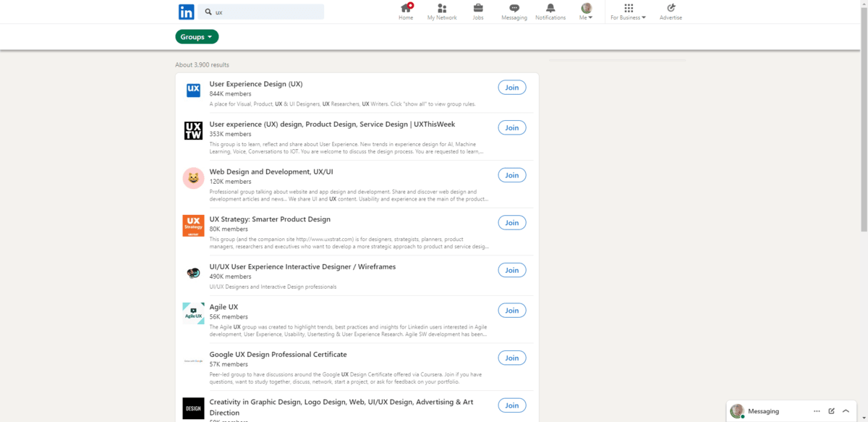Open the Jobs briefcase icon
The height and width of the screenshot is (422, 868).
tap(478, 9)
